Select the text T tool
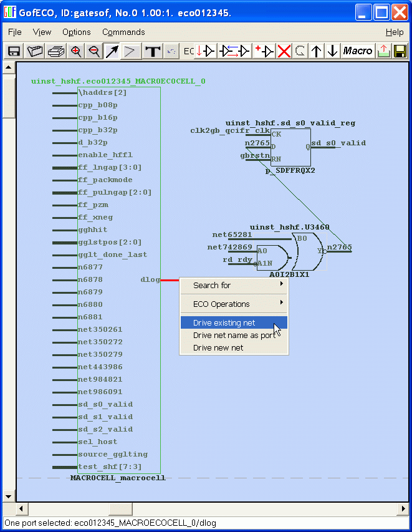The height and width of the screenshot is (532, 412). coord(152,51)
